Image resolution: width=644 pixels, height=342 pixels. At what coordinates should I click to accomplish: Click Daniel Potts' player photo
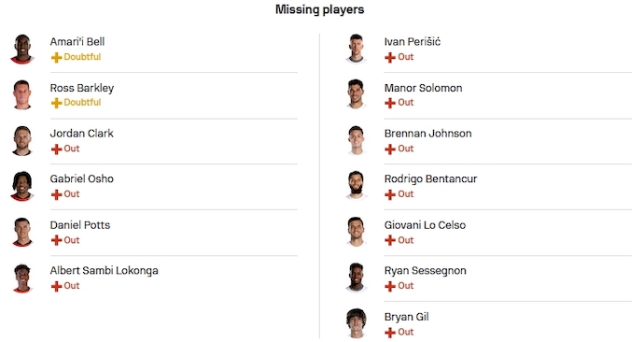[22, 233]
